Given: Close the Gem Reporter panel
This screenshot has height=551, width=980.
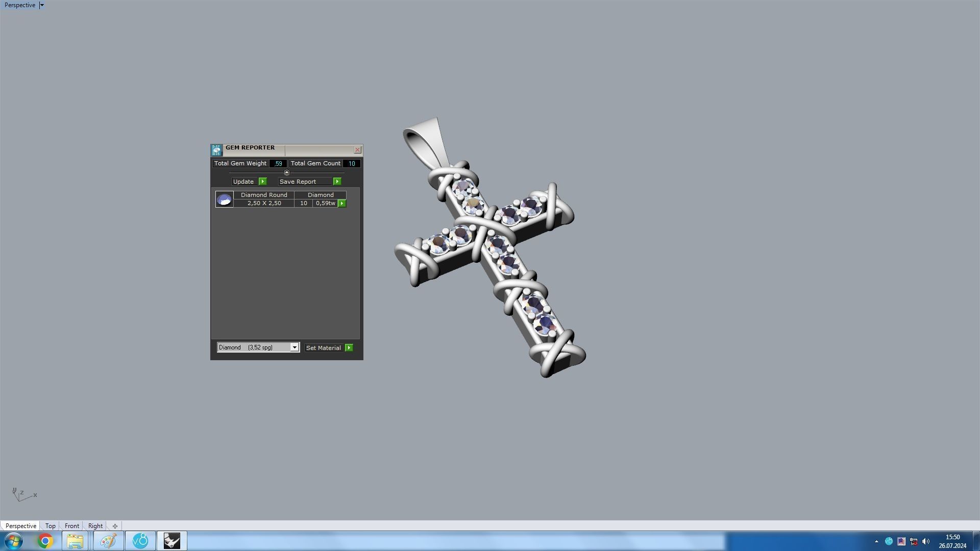Looking at the screenshot, I should [358, 150].
